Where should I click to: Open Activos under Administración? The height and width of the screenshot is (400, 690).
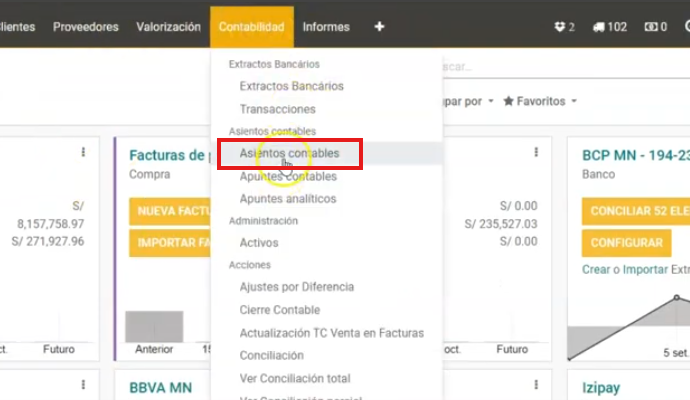[x=259, y=243]
